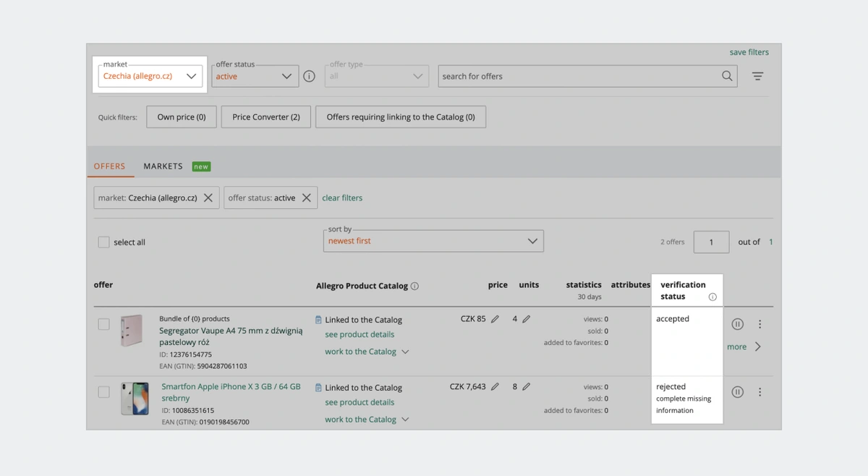Click the accepted verification status
The image size is (868, 476).
click(673, 319)
